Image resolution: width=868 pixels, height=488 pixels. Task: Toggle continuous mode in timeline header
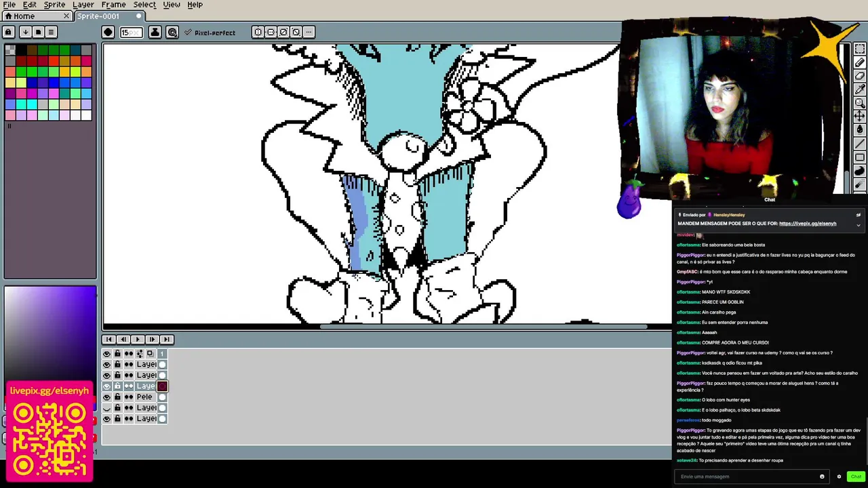pyautogui.click(x=128, y=353)
